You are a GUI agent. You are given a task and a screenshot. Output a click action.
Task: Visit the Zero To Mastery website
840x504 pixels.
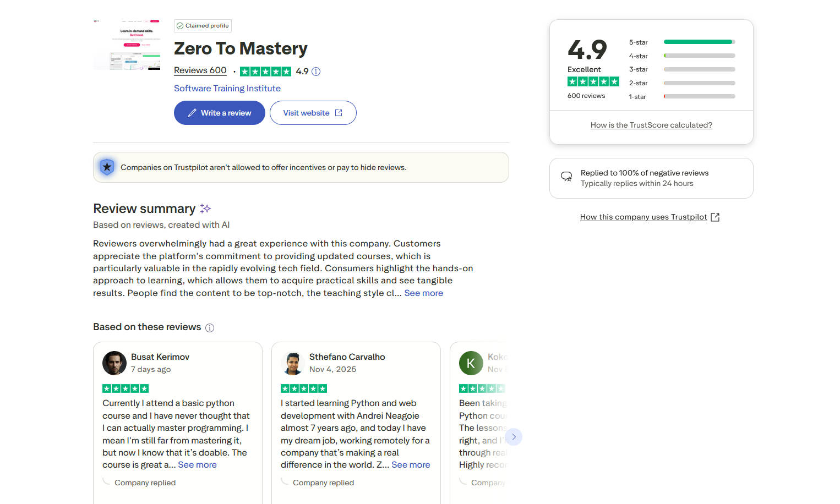313,113
